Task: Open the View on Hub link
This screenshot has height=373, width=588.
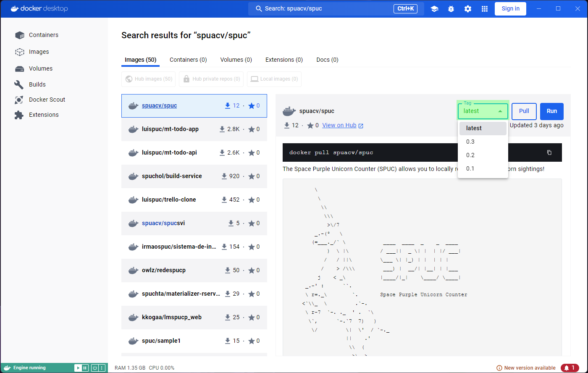Action: tap(343, 125)
